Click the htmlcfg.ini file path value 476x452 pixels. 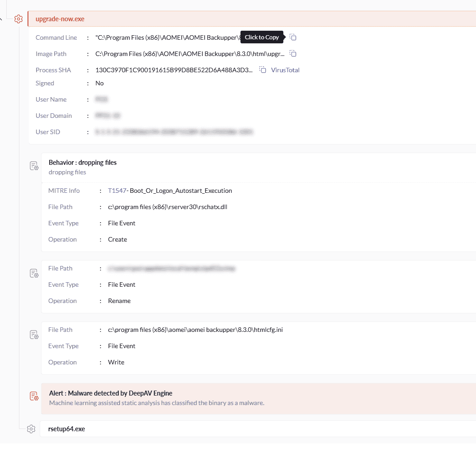[195, 330]
